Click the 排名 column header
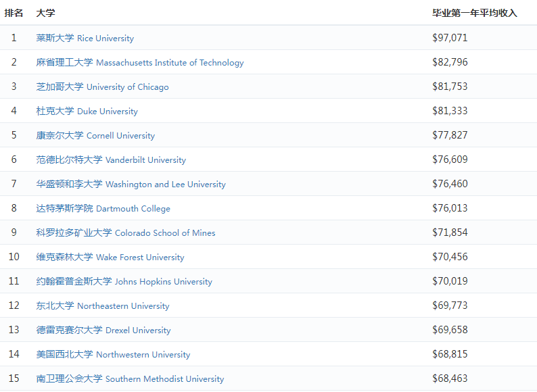Viewport: 537px width, 392px height. [x=14, y=13]
